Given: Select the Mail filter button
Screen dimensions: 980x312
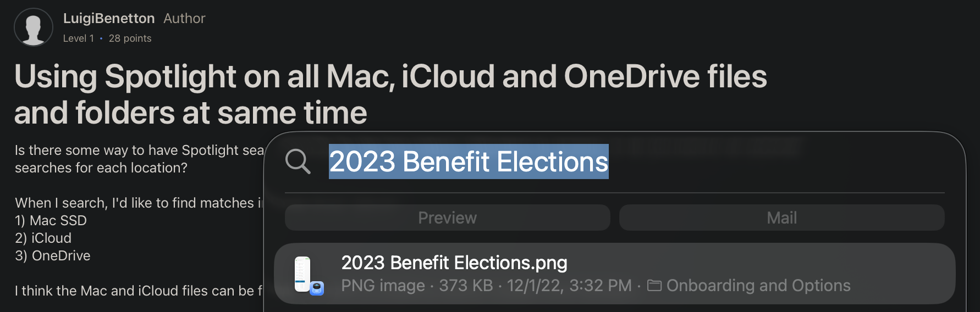Looking at the screenshot, I should [x=781, y=218].
